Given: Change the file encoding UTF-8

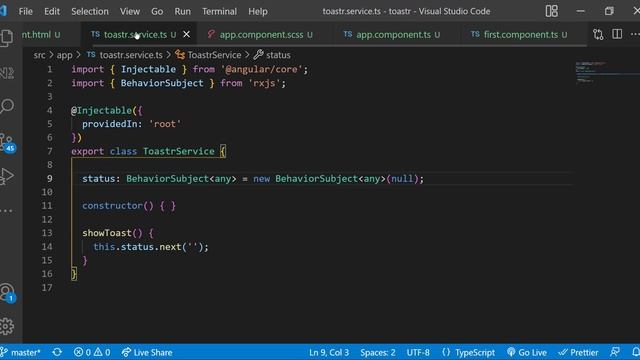Looking at the screenshot, I should [418, 352].
